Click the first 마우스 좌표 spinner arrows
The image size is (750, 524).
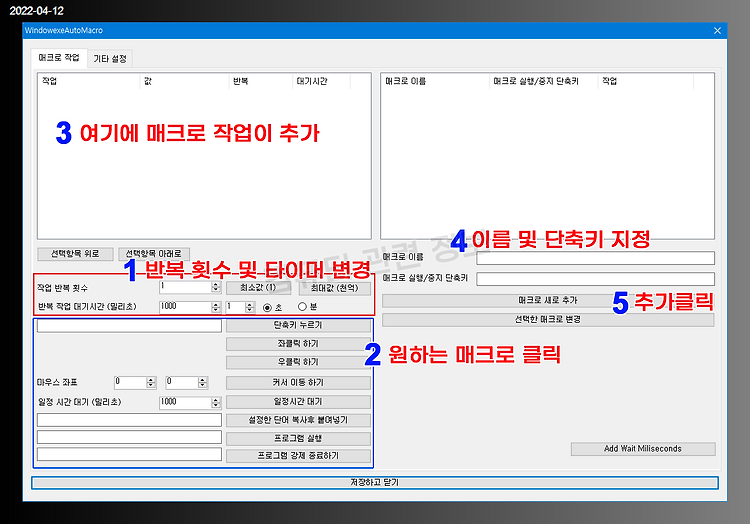151,382
